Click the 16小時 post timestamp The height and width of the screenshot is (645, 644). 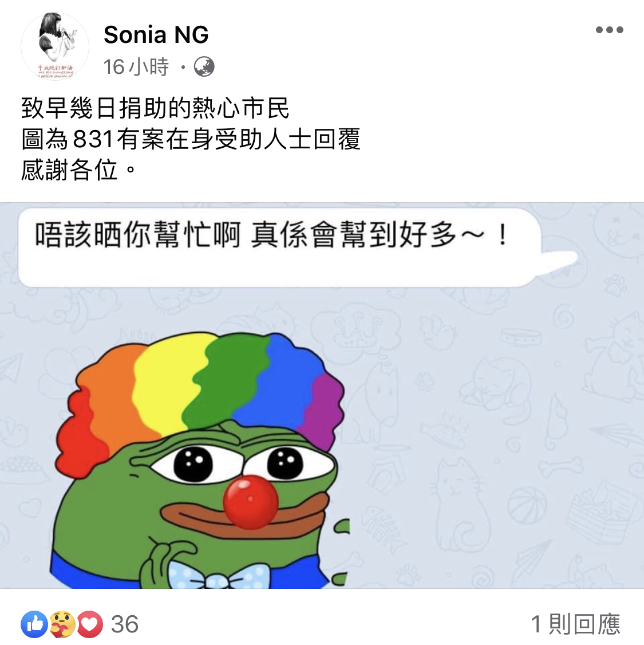[x=136, y=66]
